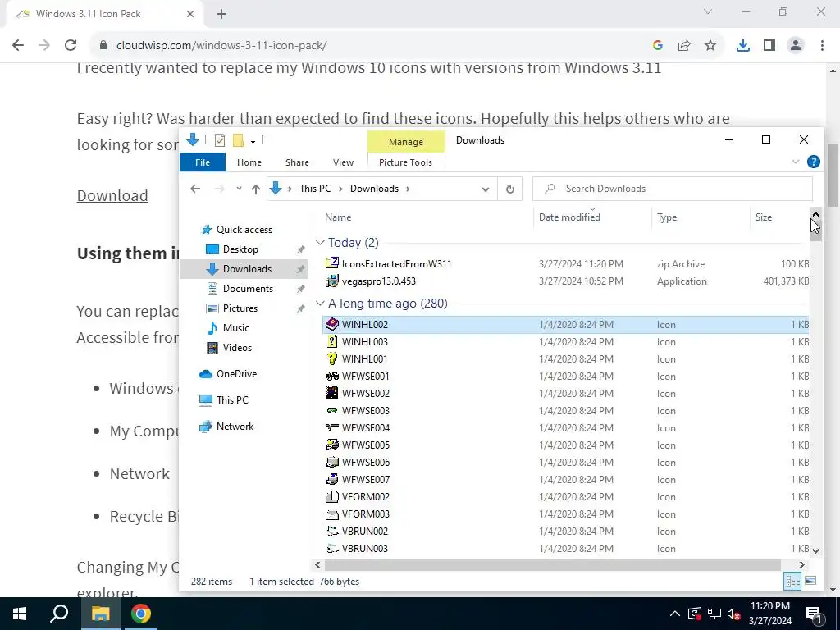Select the IconsExtractedFromW311 zip file
Image resolution: width=840 pixels, height=630 pixels.
click(x=566, y=264)
